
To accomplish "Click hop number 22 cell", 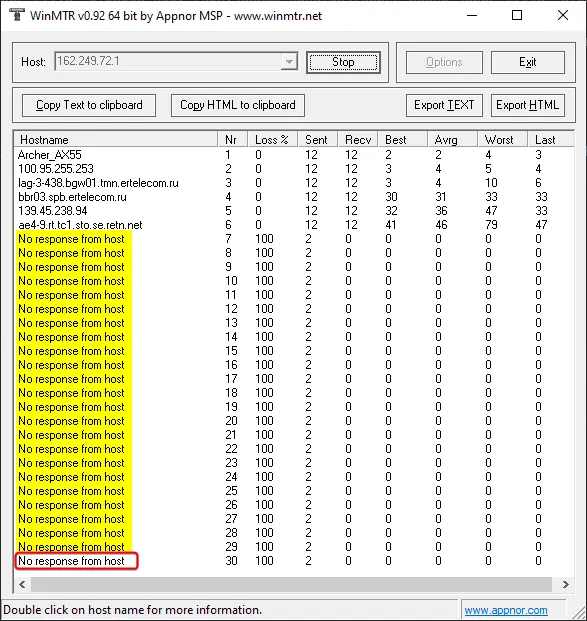I will click(x=231, y=449).
